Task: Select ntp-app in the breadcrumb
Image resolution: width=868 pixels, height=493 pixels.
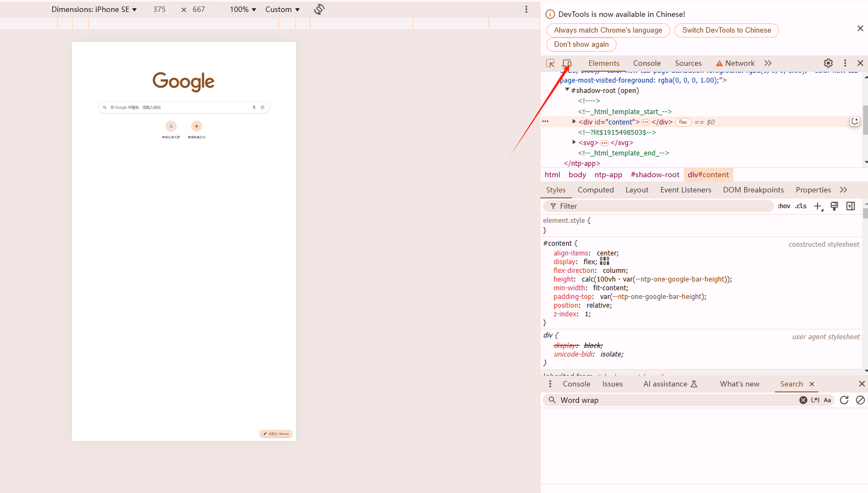Action: pos(608,174)
